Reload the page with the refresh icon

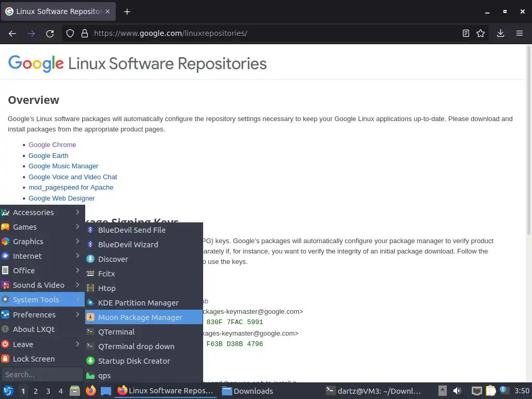(50, 33)
